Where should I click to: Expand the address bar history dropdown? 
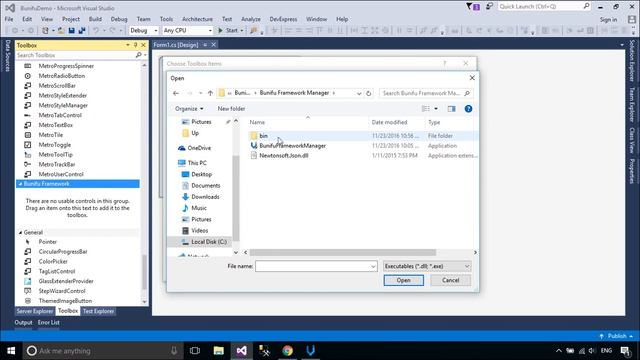coord(359,93)
